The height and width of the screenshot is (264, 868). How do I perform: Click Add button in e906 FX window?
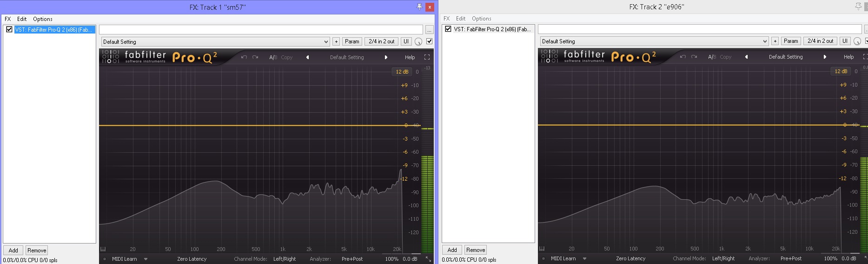coord(452,250)
